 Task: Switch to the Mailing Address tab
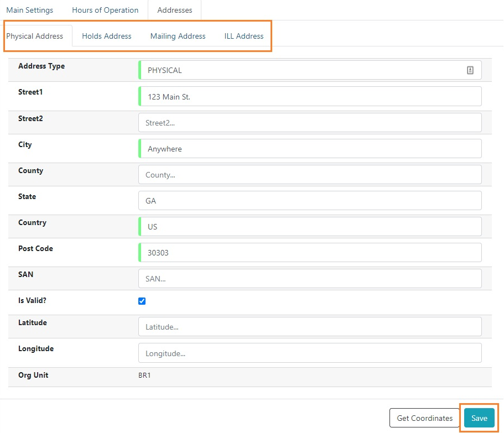pos(178,36)
